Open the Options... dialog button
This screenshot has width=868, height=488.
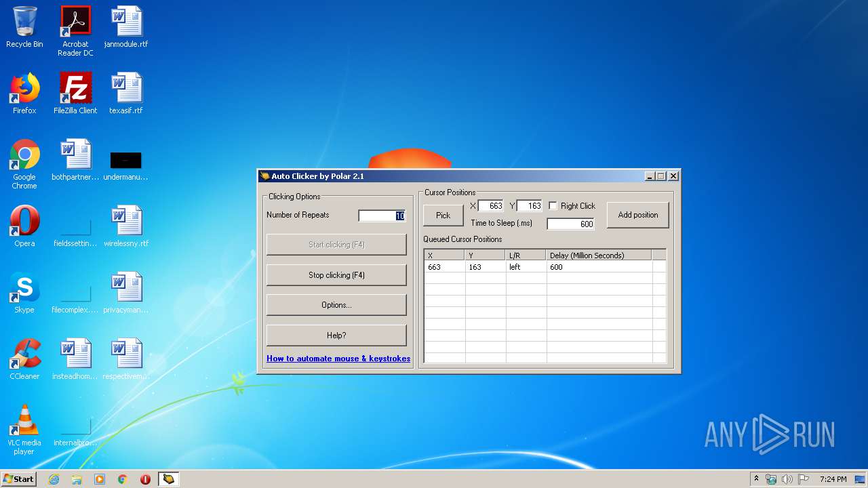[x=336, y=305]
